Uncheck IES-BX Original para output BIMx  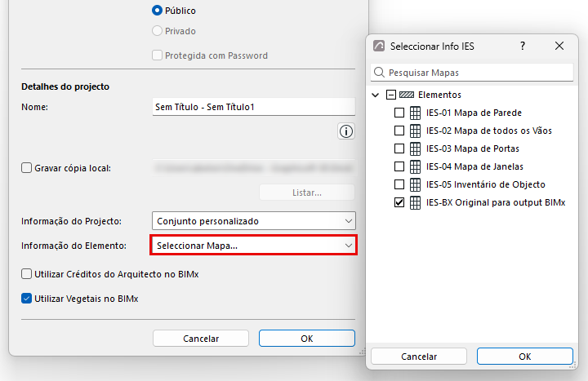tap(399, 202)
